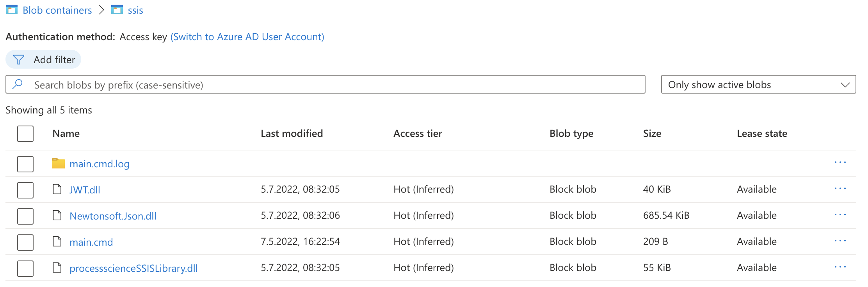Open the more options ellipsis for main.cmd.log

pyautogui.click(x=840, y=163)
